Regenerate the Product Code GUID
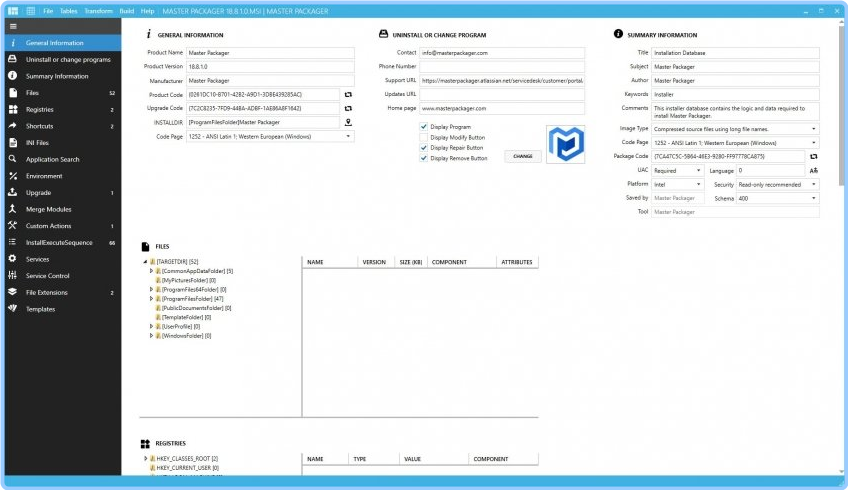This screenshot has height=490, width=848. click(348, 95)
